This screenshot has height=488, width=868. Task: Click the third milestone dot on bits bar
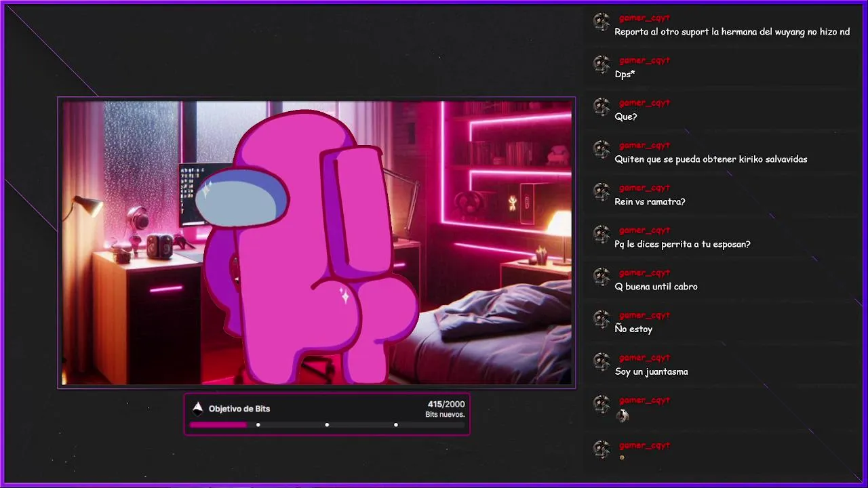[396, 425]
